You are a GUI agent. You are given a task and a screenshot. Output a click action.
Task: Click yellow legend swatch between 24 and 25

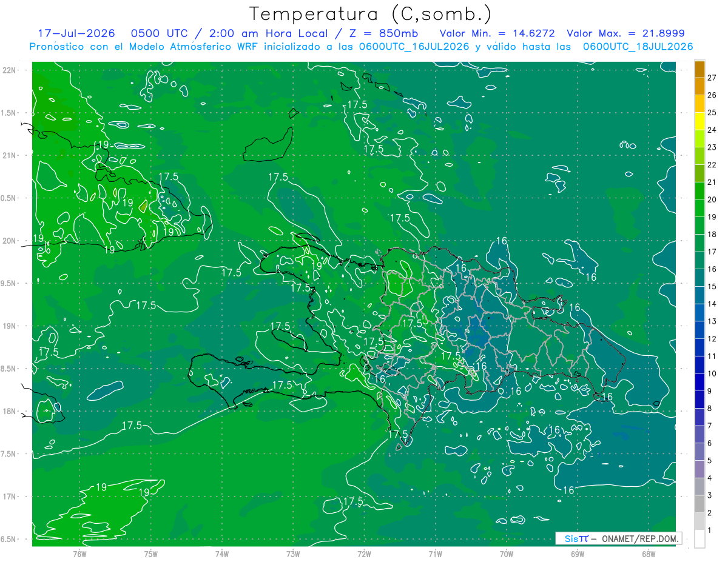point(699,121)
